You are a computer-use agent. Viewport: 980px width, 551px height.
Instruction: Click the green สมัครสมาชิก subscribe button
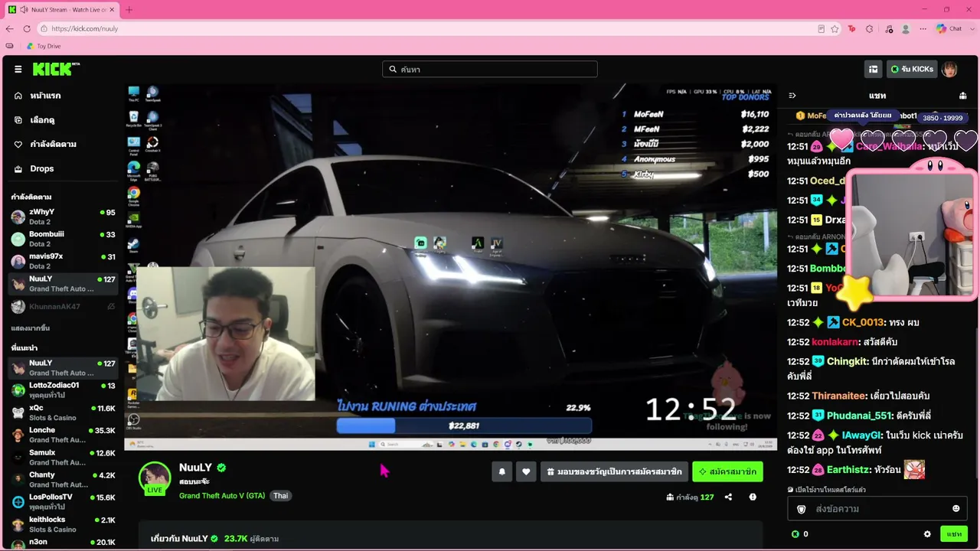tap(727, 472)
